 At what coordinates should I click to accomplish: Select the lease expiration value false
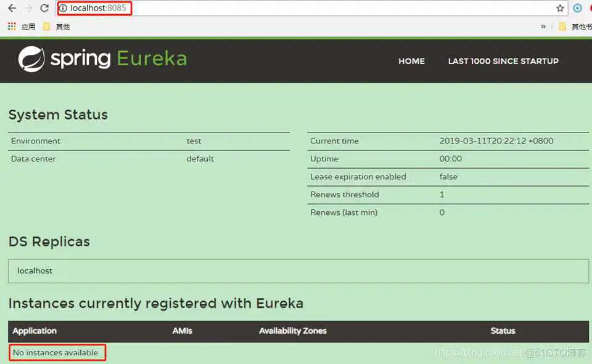click(x=448, y=177)
